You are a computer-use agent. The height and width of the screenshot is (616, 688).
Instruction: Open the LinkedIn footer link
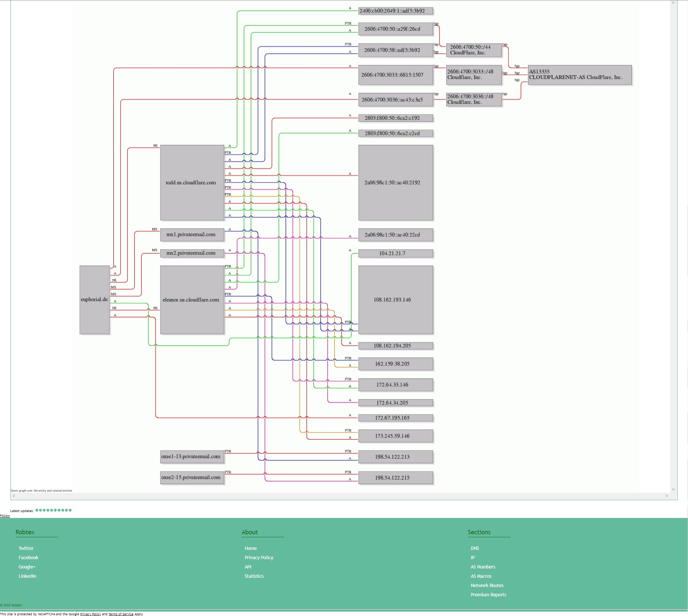pyautogui.click(x=27, y=576)
